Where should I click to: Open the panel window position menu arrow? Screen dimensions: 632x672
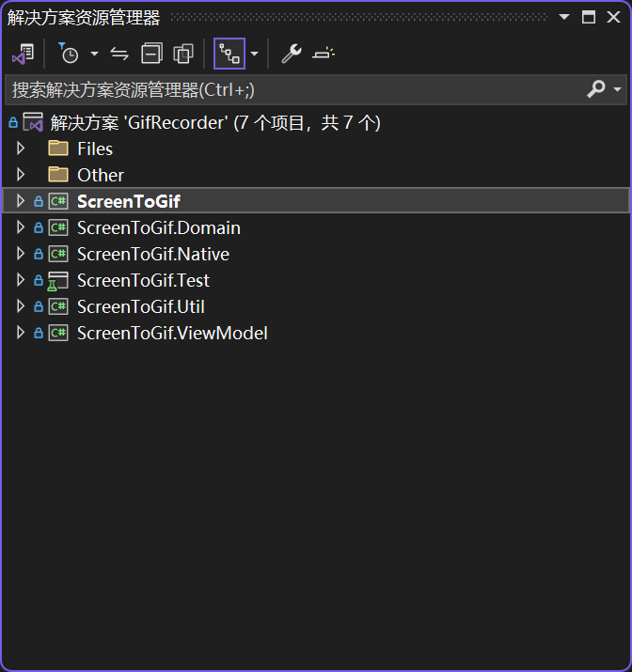tap(564, 17)
